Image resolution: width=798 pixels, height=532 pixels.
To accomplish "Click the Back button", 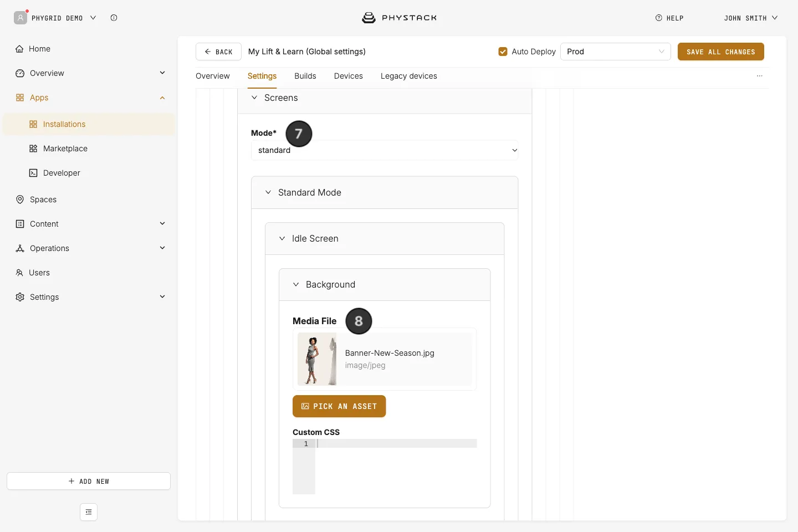I will pyautogui.click(x=218, y=52).
